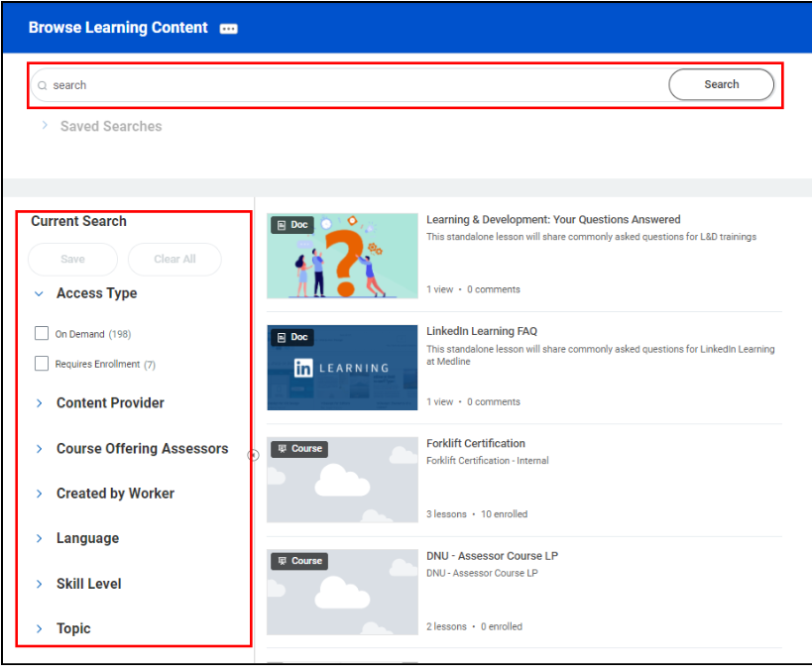Click the Search button
Viewport: 812px width, 666px height.
(x=721, y=84)
